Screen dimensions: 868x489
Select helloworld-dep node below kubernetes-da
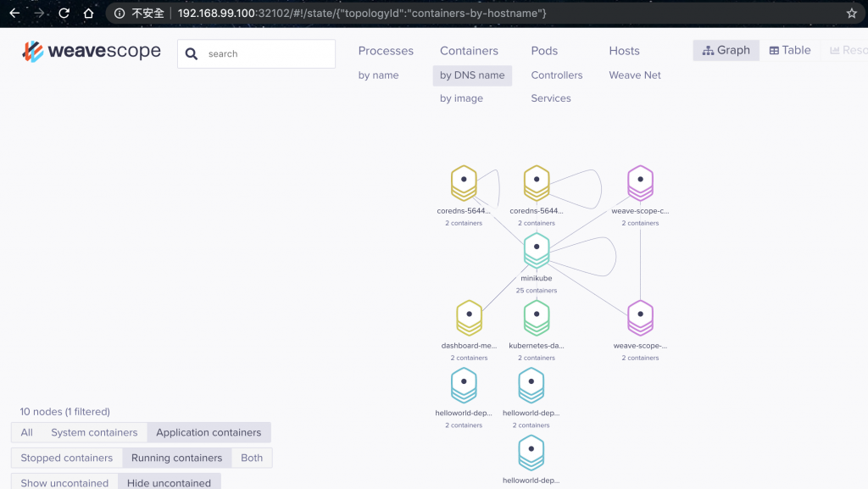point(531,386)
